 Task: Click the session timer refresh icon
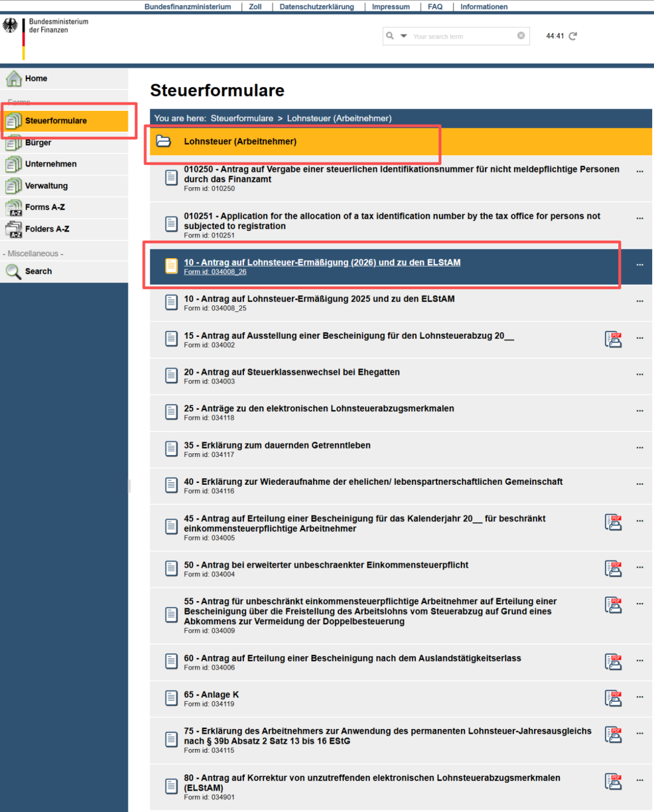pos(573,36)
